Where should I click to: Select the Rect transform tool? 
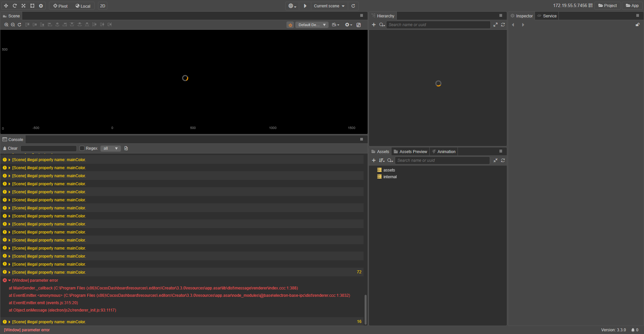coord(32,6)
